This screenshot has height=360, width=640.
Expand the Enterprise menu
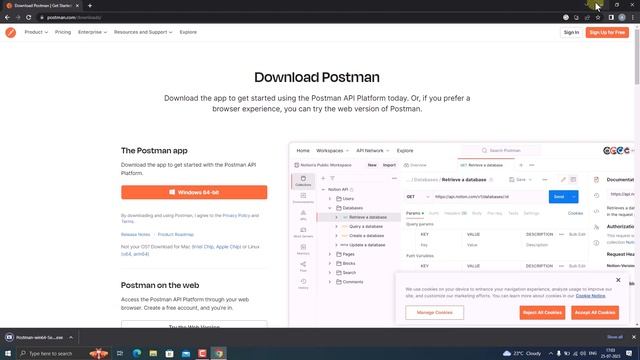92,32
